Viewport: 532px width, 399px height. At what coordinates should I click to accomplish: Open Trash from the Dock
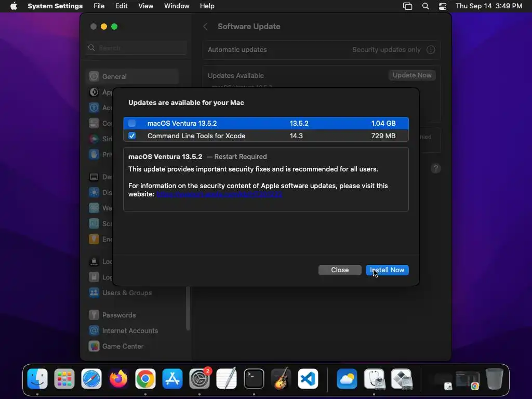(x=495, y=379)
